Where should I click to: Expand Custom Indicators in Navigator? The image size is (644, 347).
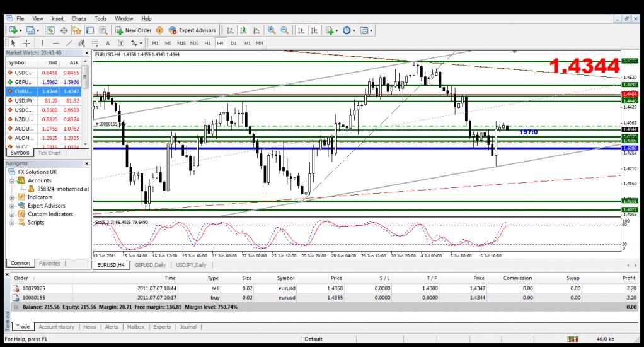[x=12, y=214]
